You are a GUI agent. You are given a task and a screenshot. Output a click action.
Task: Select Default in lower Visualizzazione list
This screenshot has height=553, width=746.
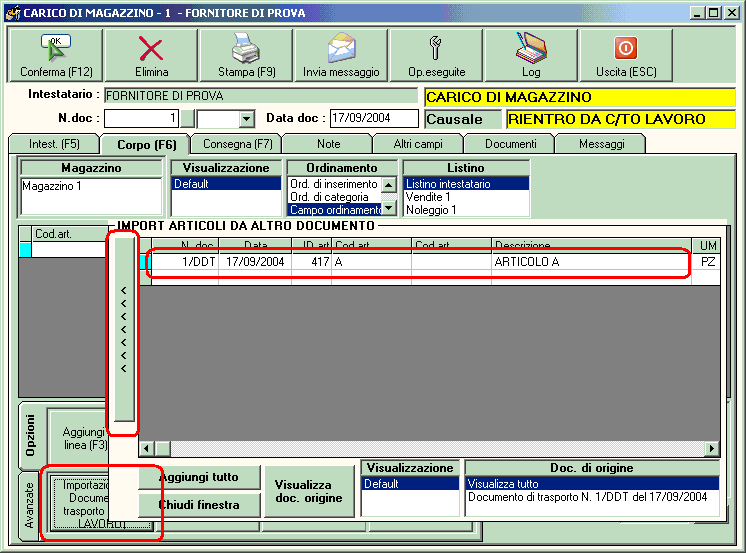410,484
